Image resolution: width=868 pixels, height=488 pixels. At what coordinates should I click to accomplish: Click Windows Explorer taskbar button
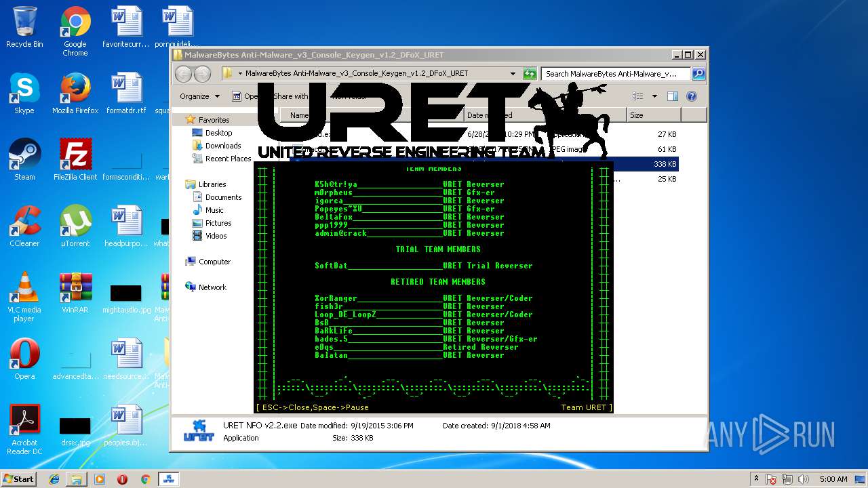click(77, 479)
